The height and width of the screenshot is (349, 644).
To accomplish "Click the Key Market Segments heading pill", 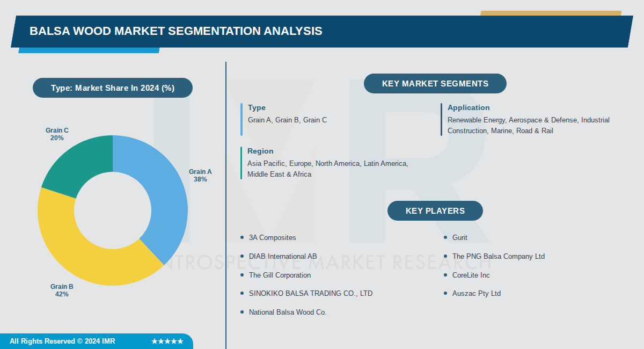I will 435,84.
